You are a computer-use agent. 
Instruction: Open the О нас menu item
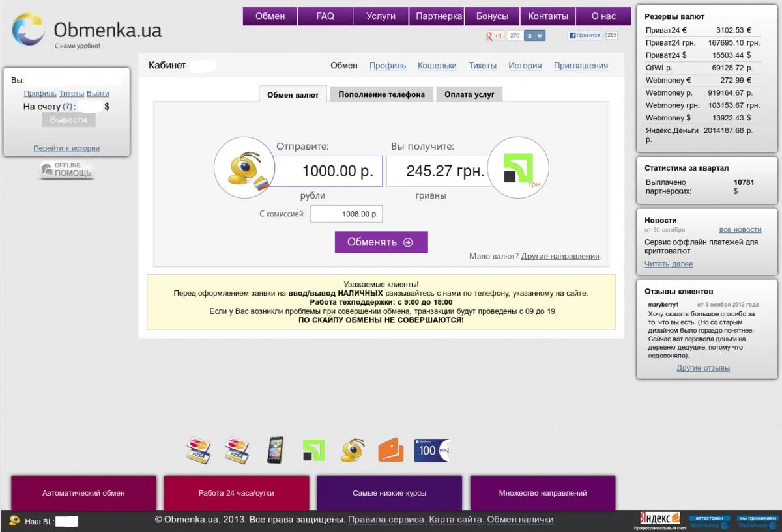(603, 16)
